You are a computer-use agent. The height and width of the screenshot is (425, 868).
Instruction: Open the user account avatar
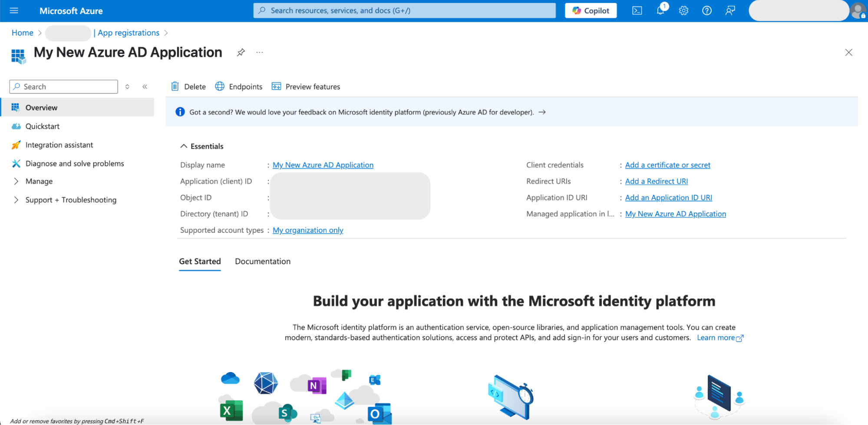pyautogui.click(x=858, y=10)
